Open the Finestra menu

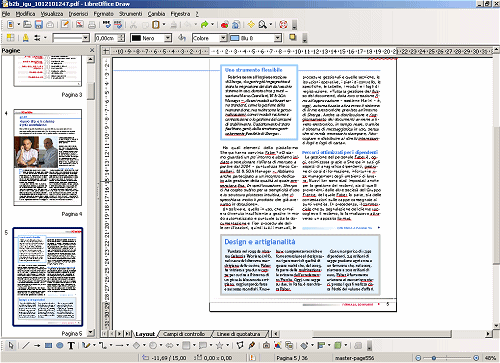coord(180,14)
